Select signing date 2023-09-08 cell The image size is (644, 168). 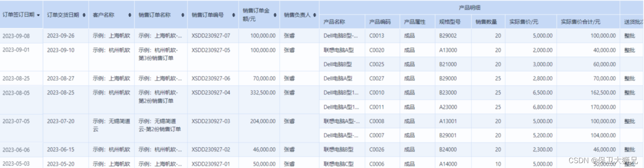(x=16, y=36)
